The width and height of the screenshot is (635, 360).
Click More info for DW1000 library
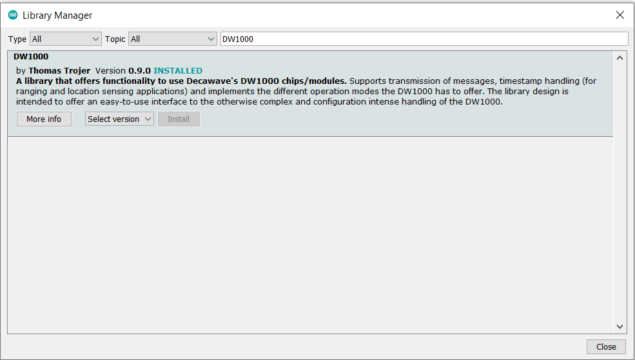click(44, 119)
